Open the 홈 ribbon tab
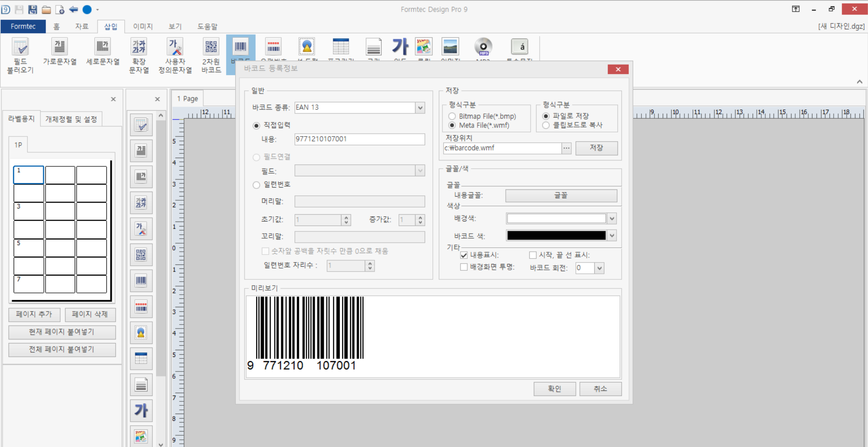The height and width of the screenshot is (447, 868). [x=57, y=27]
